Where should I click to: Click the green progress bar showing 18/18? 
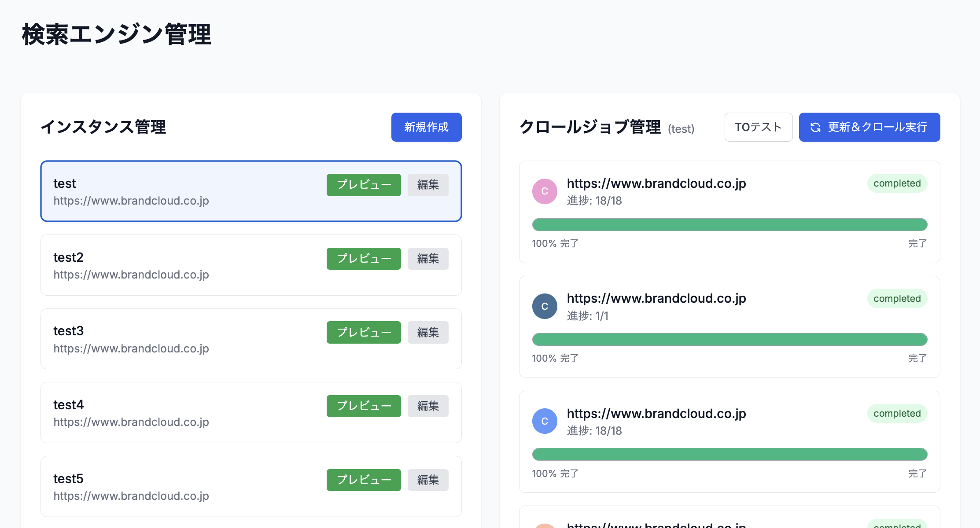[x=729, y=224]
